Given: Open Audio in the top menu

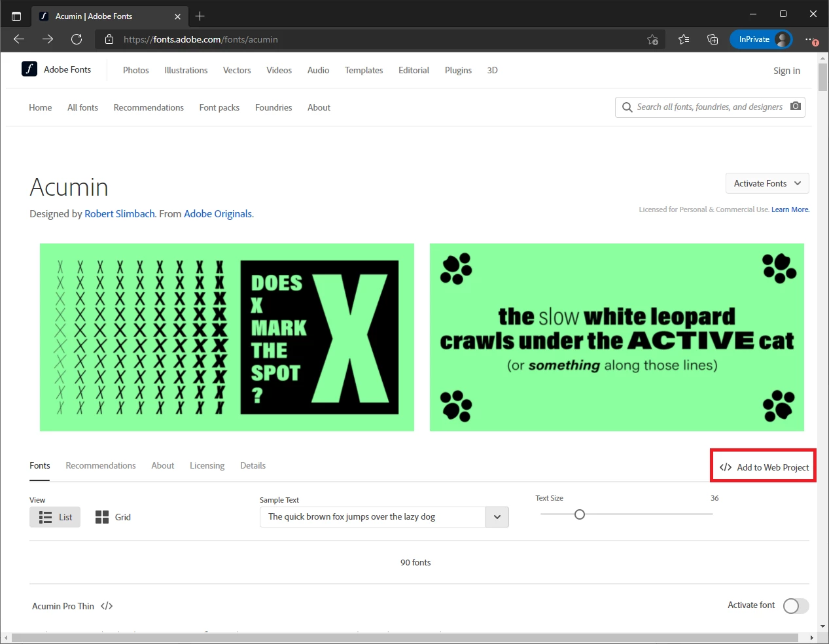Looking at the screenshot, I should pos(319,70).
